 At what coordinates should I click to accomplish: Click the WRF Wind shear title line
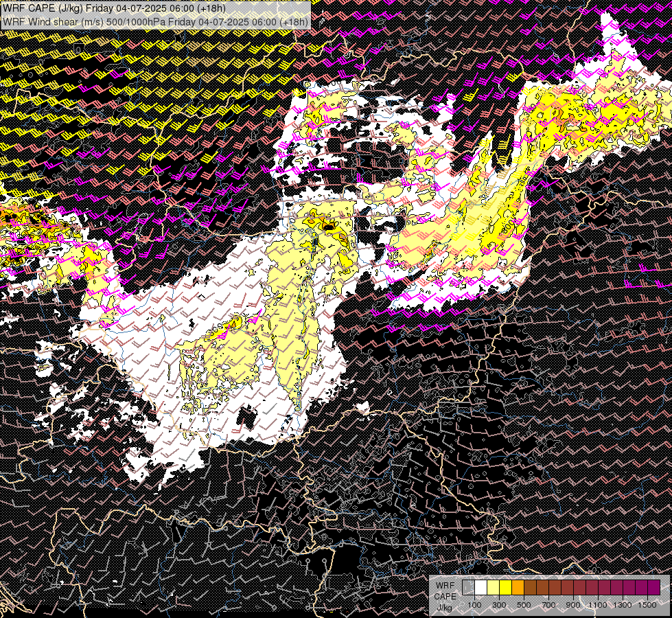point(155,21)
